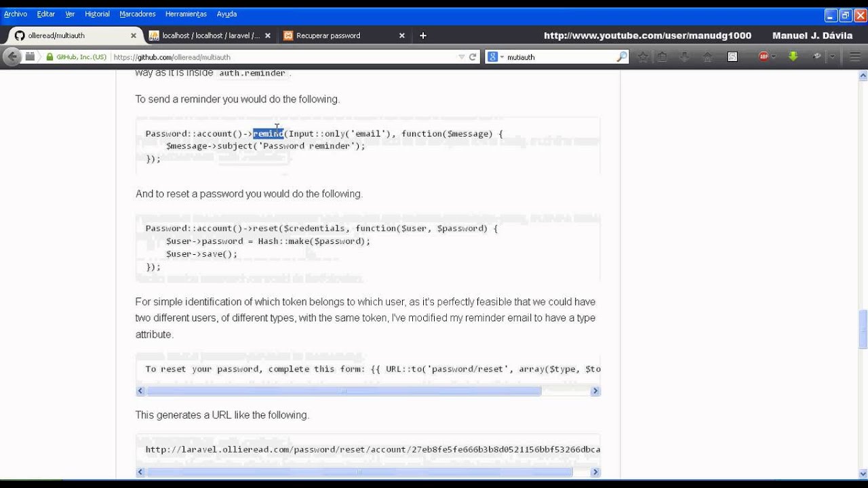Close the ollieread/multiauth tab
The image size is (868, 488).
coord(134,35)
